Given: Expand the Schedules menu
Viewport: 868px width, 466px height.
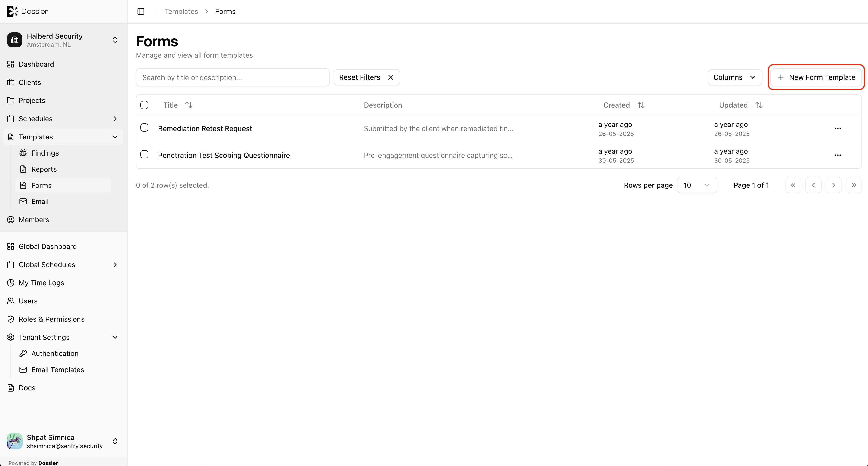Looking at the screenshot, I should (x=115, y=119).
